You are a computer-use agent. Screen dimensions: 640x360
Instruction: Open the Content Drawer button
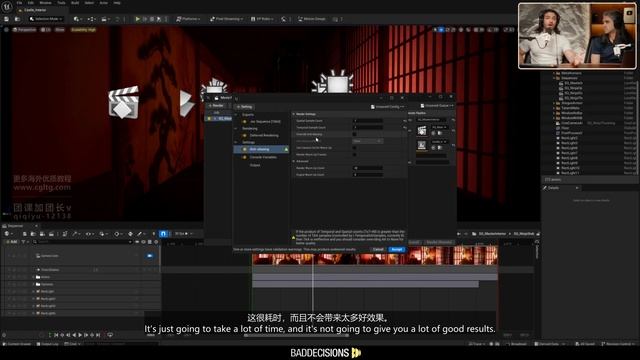18,344
